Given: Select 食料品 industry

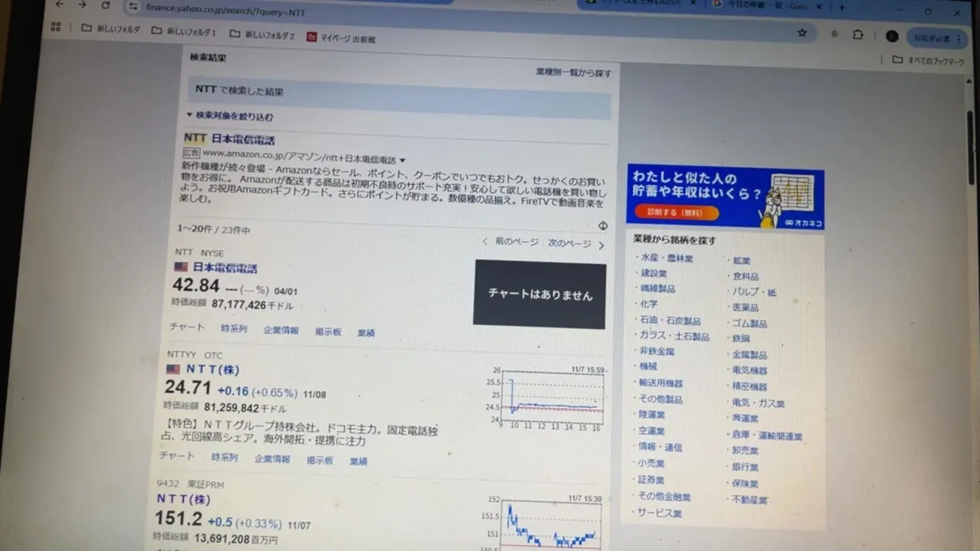Looking at the screenshot, I should [746, 276].
